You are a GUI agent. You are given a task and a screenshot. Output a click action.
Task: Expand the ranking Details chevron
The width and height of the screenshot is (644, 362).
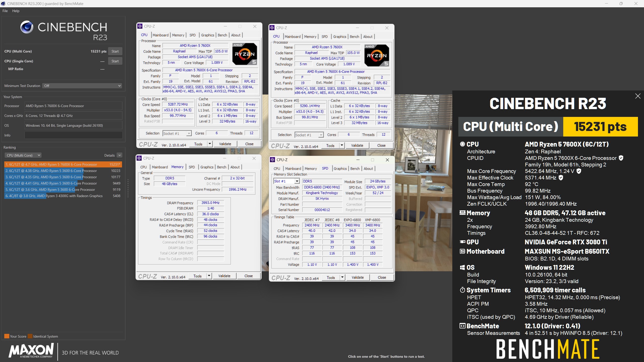120,155
